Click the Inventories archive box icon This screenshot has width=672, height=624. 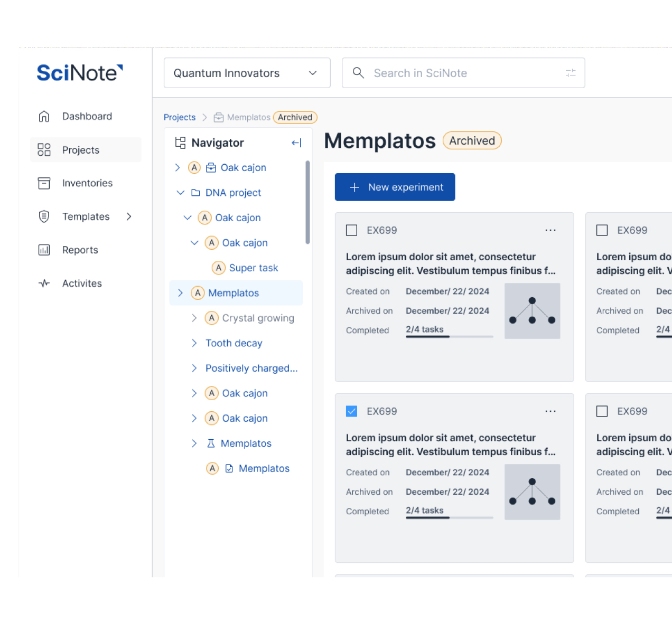pos(44,183)
